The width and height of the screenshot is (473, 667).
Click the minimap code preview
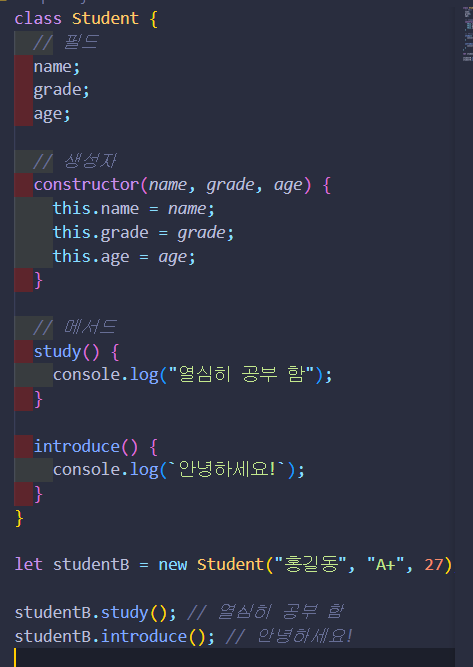coord(467,34)
